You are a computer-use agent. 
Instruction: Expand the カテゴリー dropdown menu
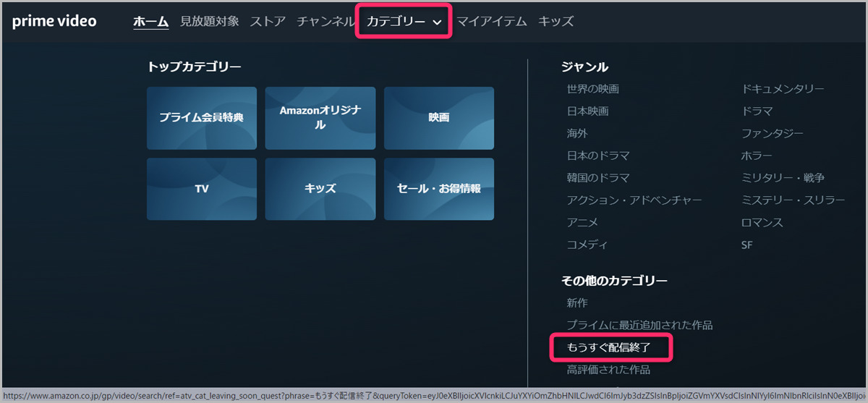(x=404, y=22)
